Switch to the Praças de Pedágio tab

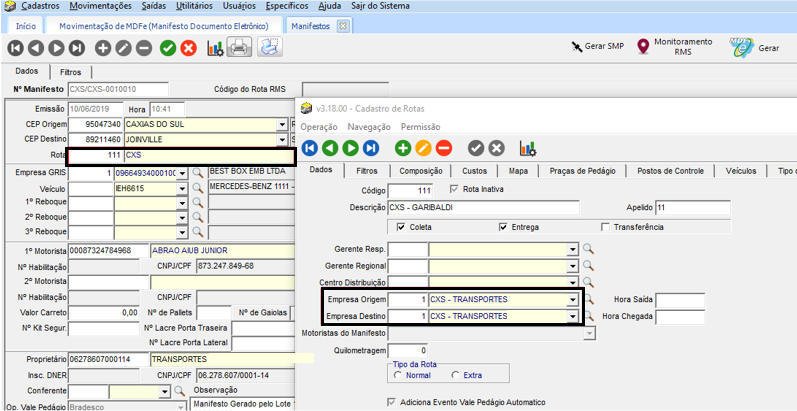(585, 171)
